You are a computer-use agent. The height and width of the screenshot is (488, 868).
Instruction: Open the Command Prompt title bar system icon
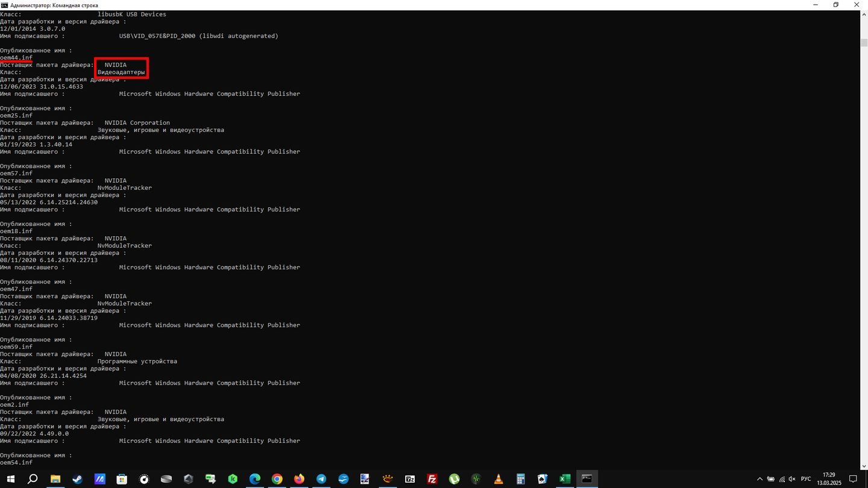coord(4,5)
